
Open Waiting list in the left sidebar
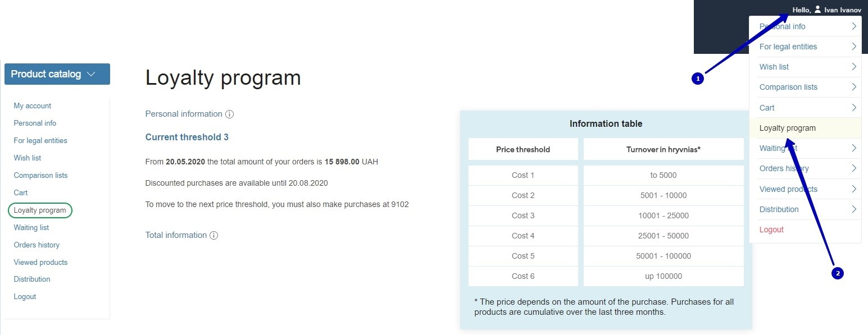[31, 227]
